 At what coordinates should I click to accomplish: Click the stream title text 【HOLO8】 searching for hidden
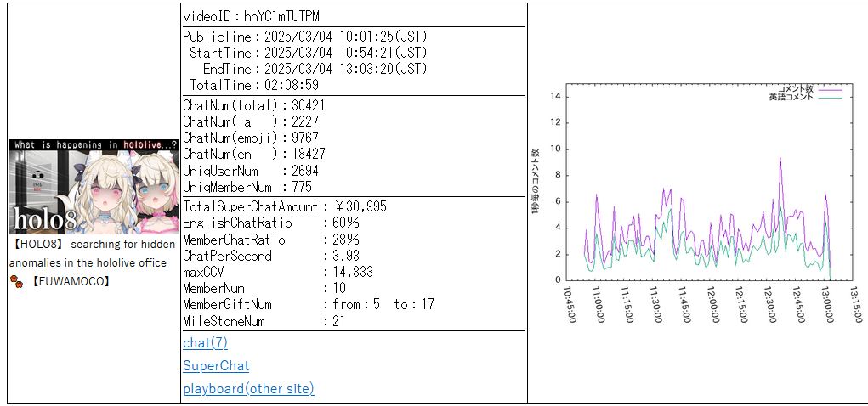click(x=93, y=245)
